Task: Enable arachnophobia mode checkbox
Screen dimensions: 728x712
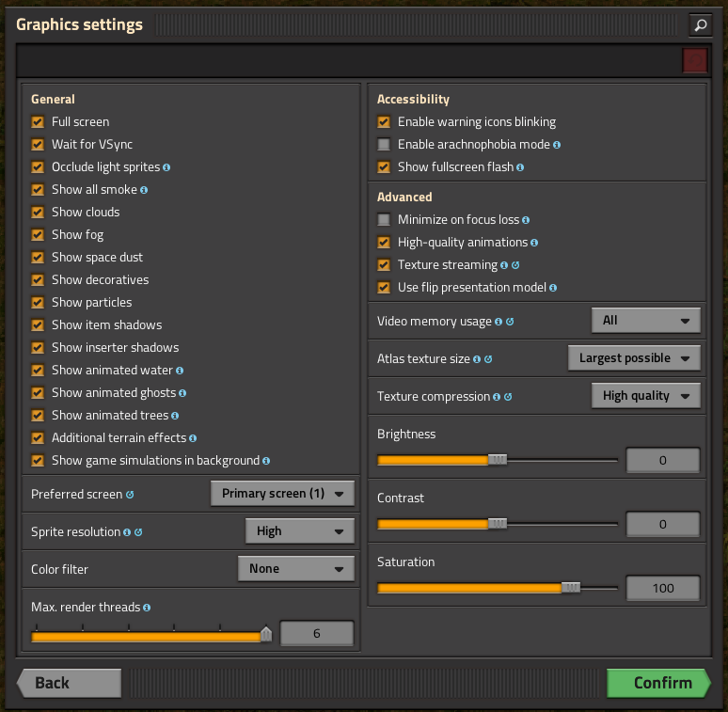Action: 384,145
